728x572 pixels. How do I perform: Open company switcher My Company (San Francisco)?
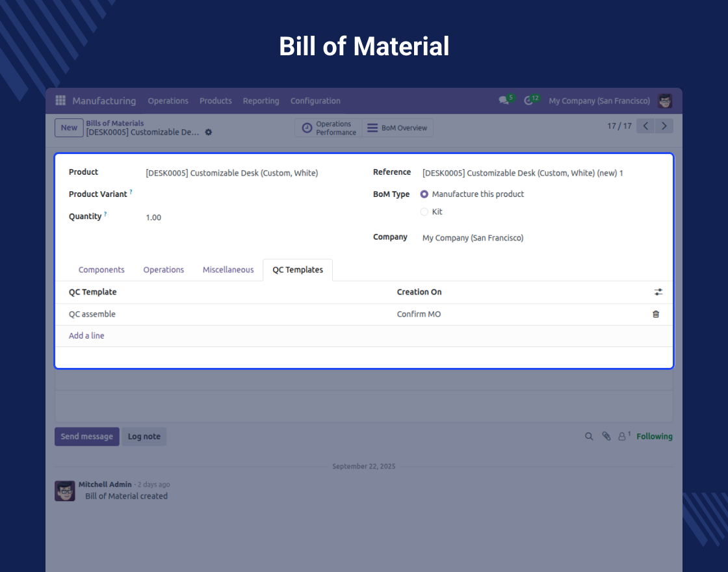click(x=599, y=101)
